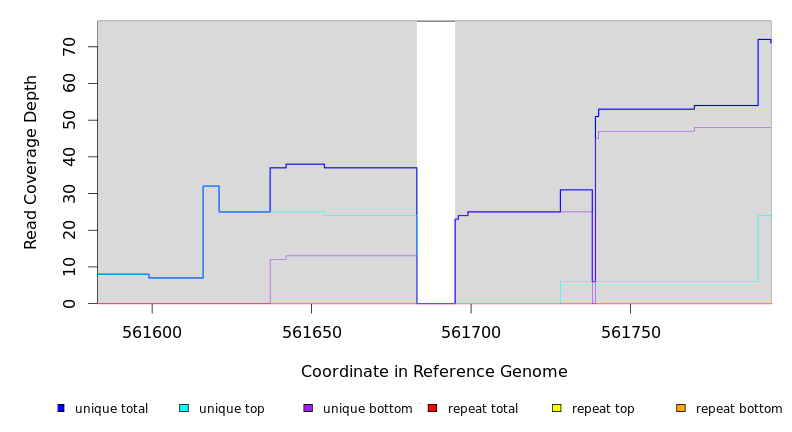
Task: Select the 'repeat top' legend label
Action: coord(603,409)
